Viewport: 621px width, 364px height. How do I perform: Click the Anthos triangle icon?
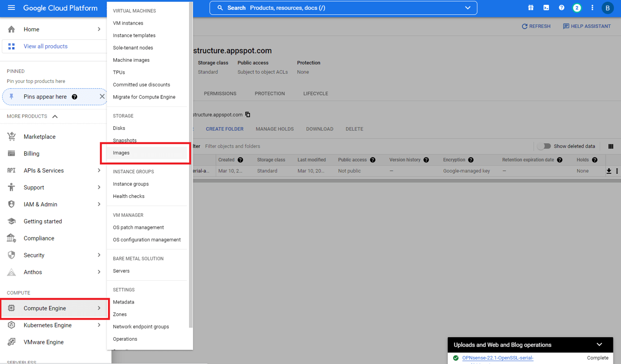pos(12,272)
